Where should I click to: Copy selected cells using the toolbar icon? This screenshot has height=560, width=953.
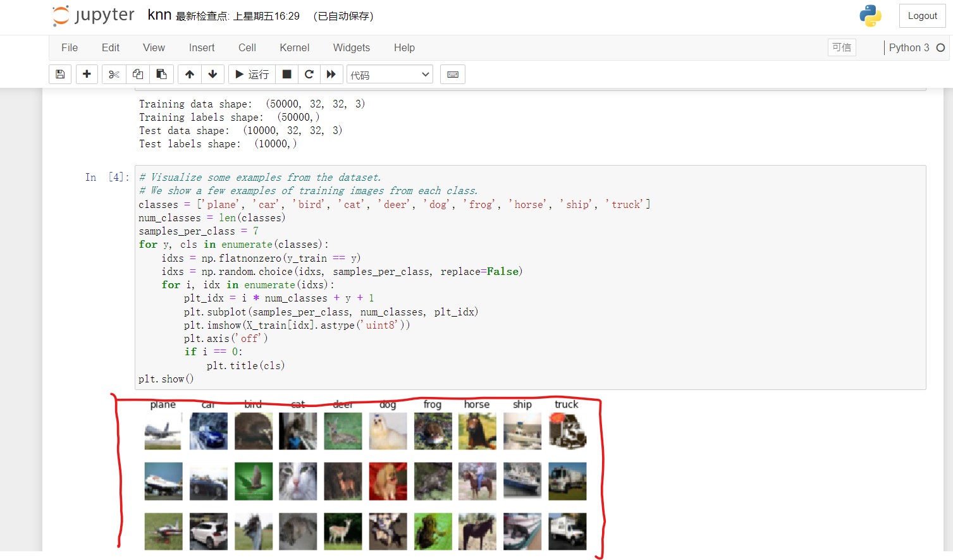(138, 75)
